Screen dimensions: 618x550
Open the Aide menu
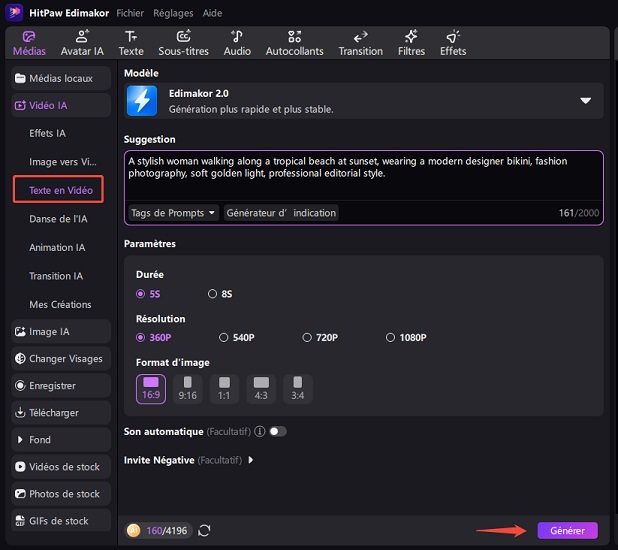pos(212,13)
